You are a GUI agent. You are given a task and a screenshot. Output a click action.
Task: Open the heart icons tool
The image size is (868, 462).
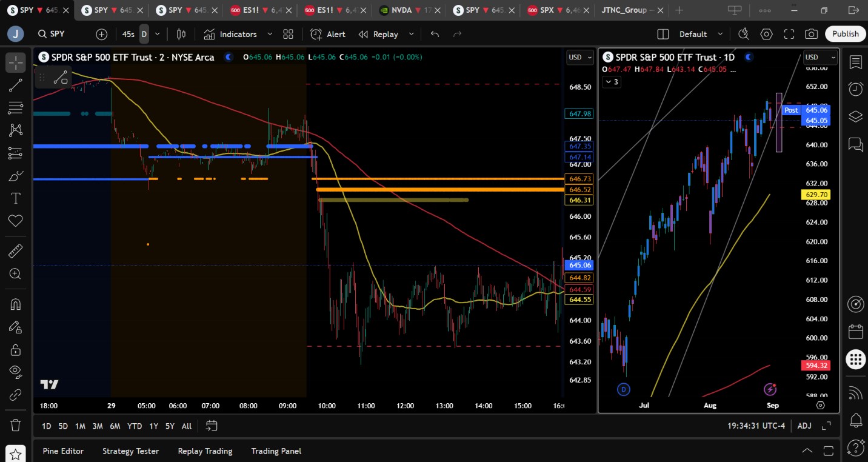click(x=16, y=221)
